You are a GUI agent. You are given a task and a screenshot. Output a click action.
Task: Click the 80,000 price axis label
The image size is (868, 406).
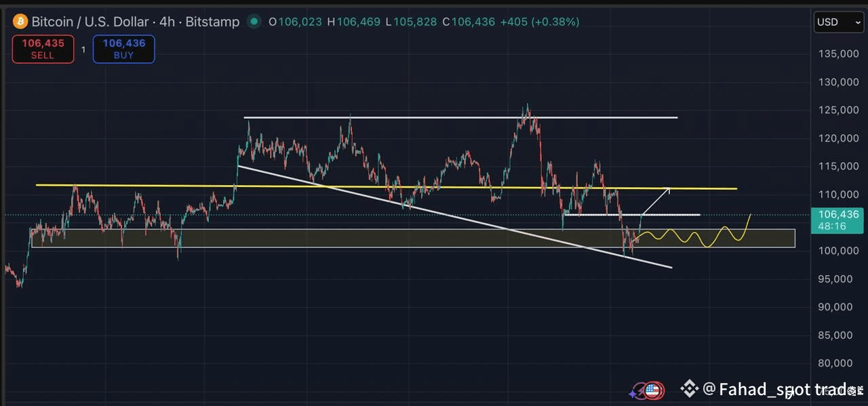[835, 363]
